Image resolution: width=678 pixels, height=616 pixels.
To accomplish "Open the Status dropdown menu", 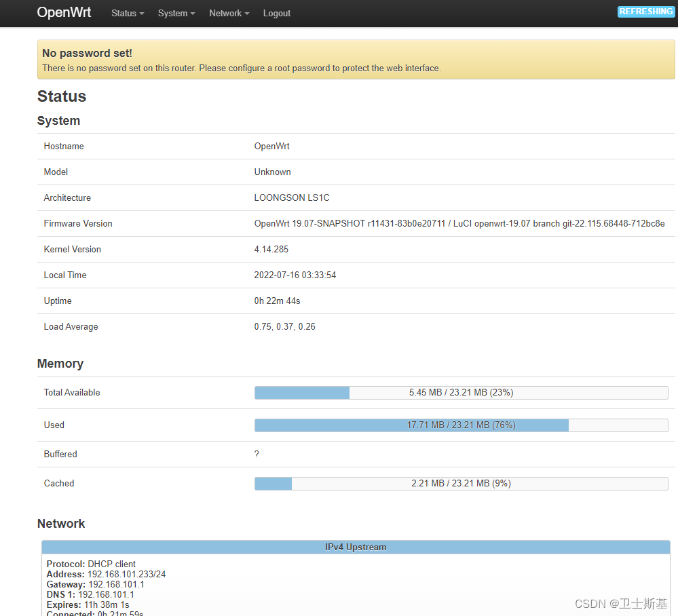I will click(x=128, y=14).
